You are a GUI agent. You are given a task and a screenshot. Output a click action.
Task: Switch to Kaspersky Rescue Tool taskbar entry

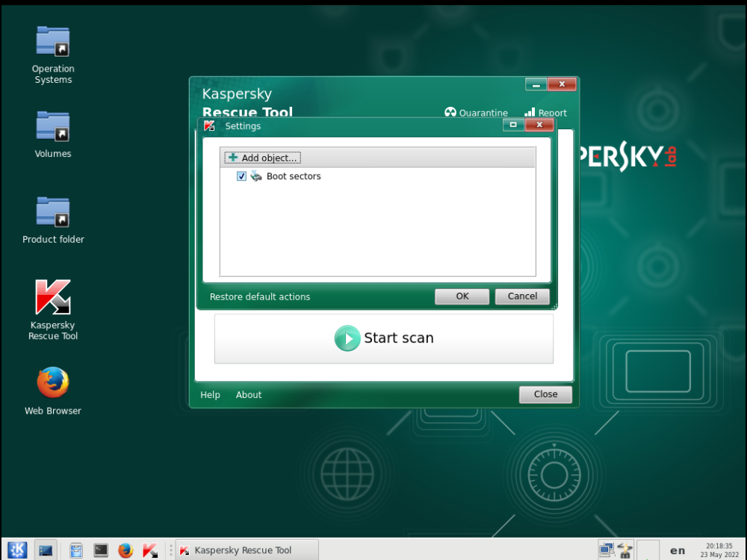[x=247, y=550]
